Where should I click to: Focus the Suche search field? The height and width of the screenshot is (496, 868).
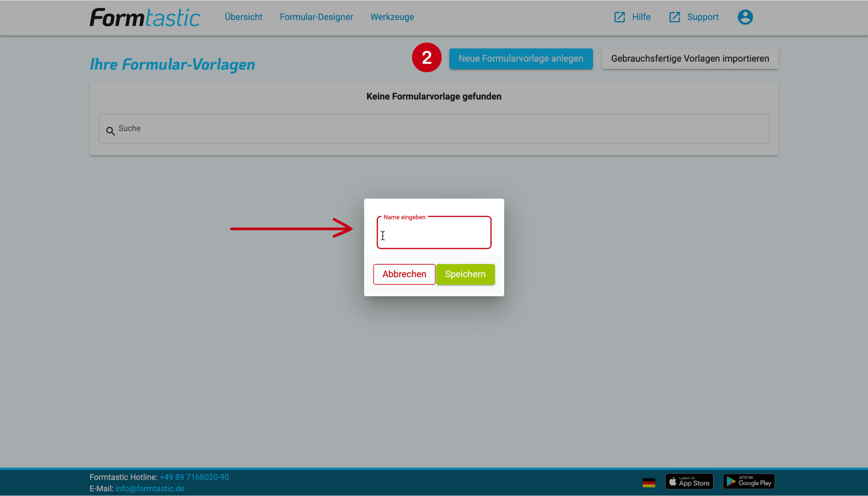434,128
